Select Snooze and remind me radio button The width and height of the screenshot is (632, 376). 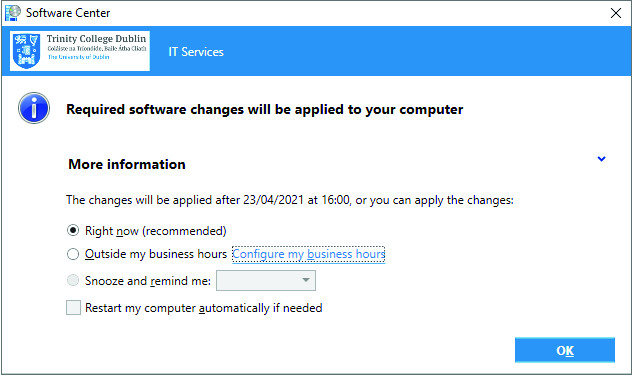click(x=73, y=280)
